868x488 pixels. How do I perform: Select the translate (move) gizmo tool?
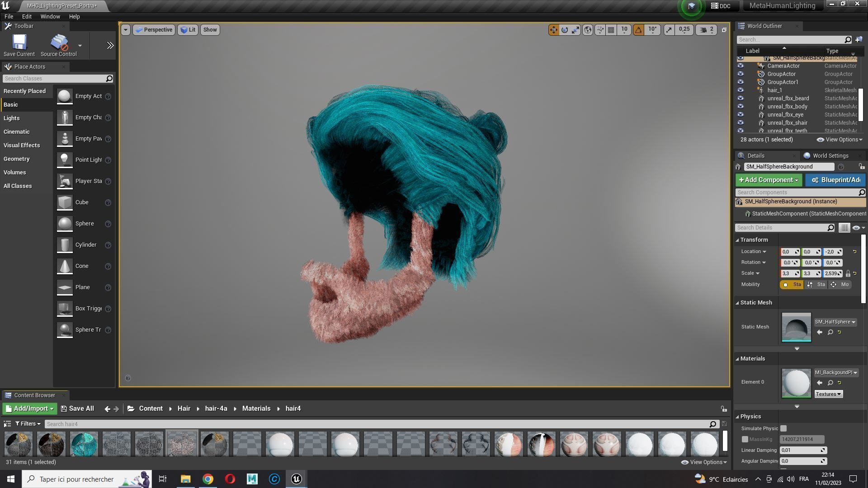(x=553, y=30)
